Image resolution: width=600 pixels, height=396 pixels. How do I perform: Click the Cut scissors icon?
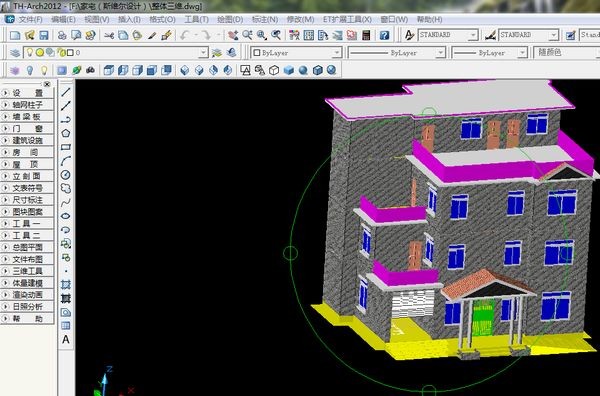pos(109,35)
